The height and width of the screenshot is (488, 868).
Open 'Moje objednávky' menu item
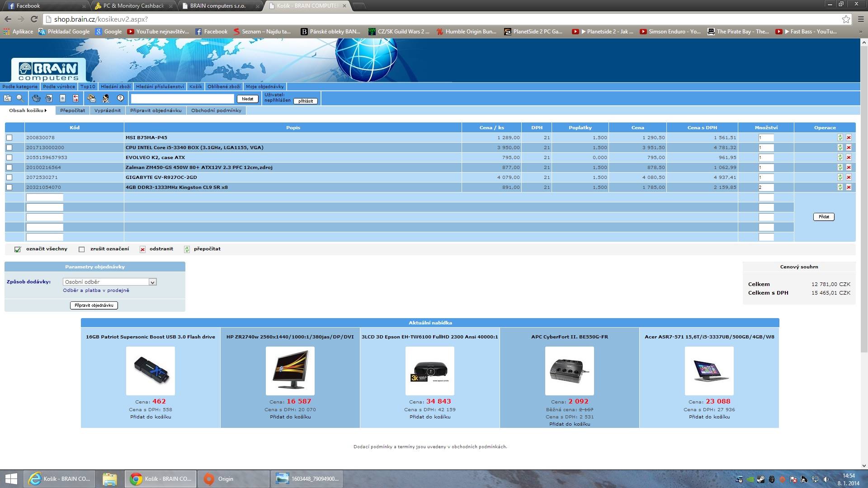[265, 87]
